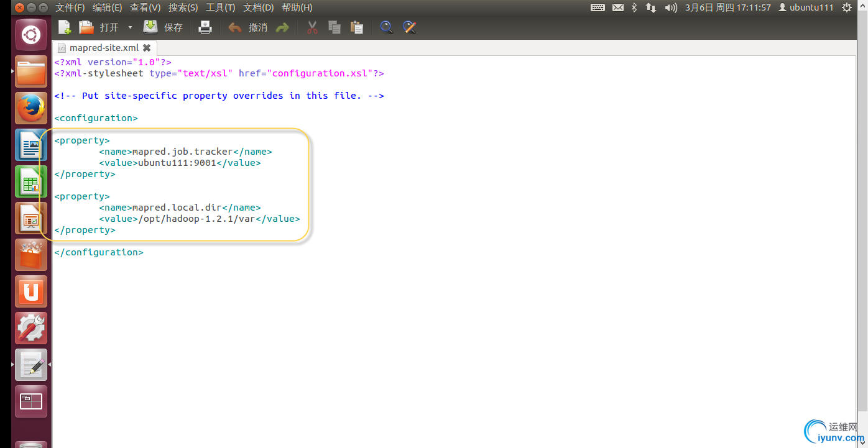Open Ubuntu Software Center launcher icon
This screenshot has width=868, height=448.
(x=31, y=255)
